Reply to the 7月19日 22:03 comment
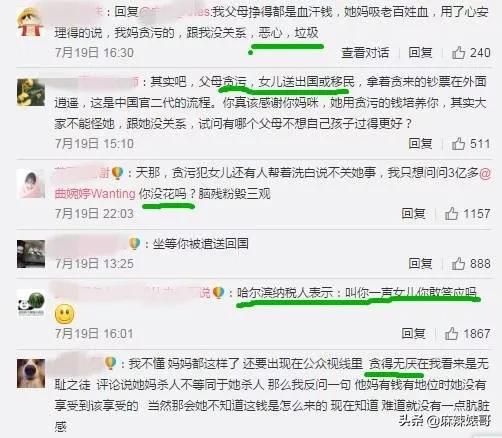Image resolution: width=502 pixels, height=438 pixels. (x=413, y=213)
